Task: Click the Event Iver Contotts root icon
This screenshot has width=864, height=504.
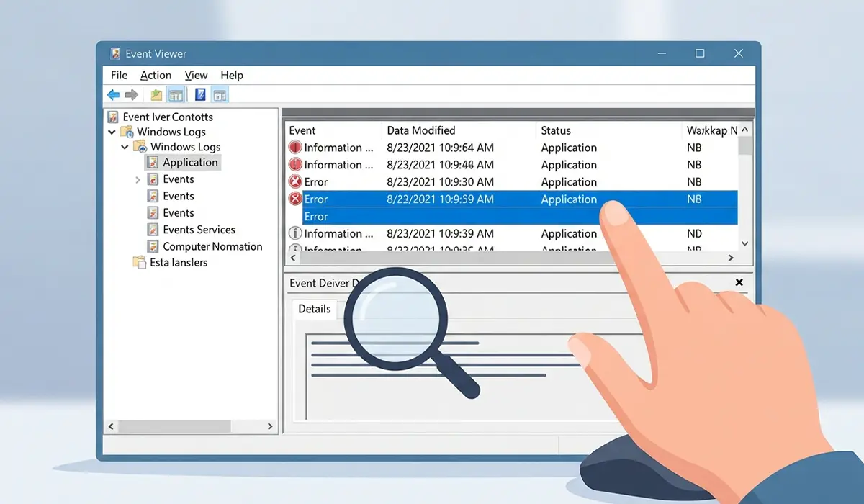Action: 113,117
